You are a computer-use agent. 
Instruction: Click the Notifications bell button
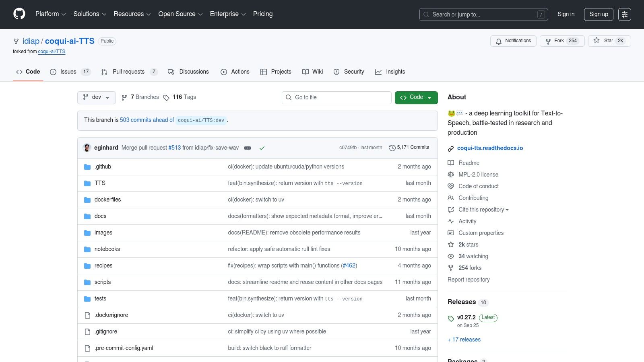(x=513, y=41)
